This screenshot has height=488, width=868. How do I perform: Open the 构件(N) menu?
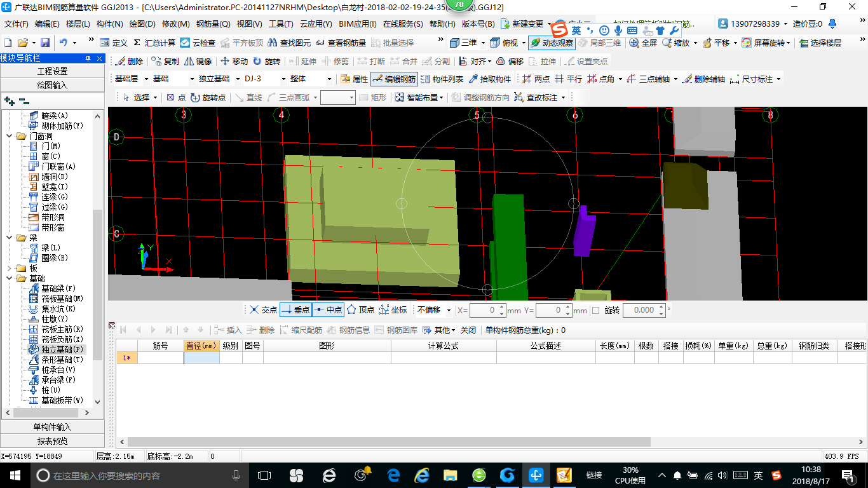coord(109,24)
